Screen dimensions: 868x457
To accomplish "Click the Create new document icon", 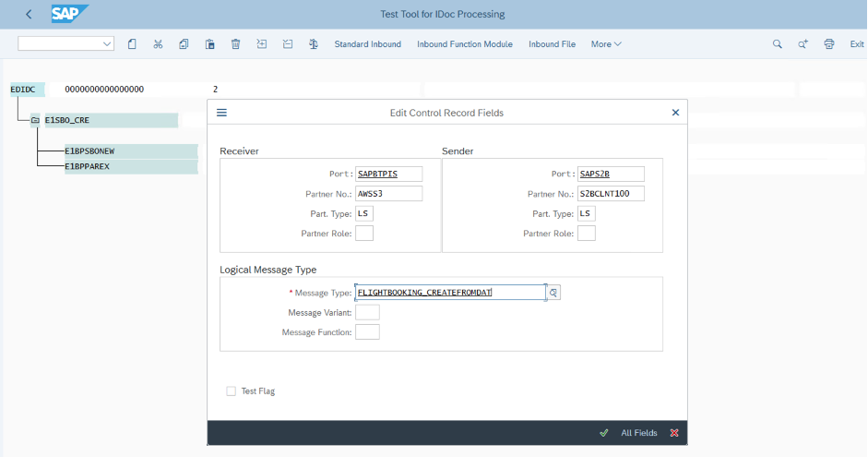I will click(x=132, y=43).
